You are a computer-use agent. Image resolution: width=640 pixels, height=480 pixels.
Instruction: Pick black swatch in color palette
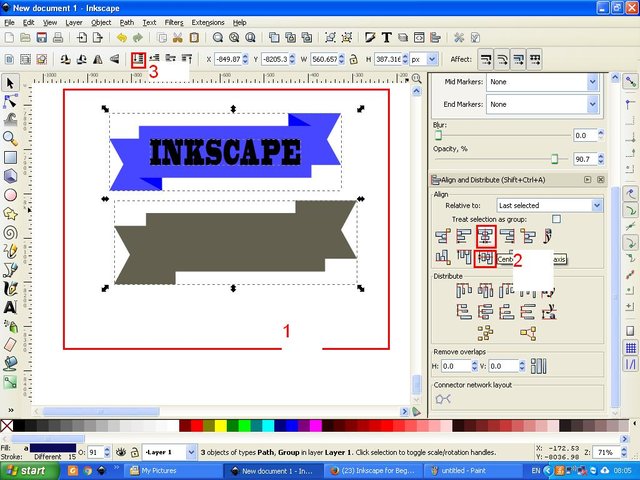click(x=19, y=426)
